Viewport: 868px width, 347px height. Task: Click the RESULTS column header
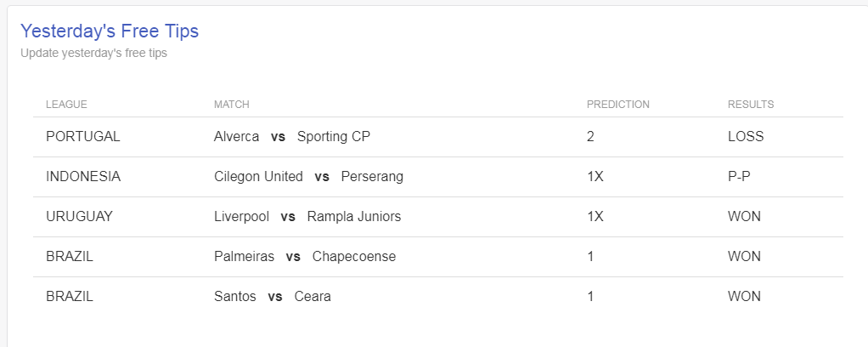tap(751, 105)
